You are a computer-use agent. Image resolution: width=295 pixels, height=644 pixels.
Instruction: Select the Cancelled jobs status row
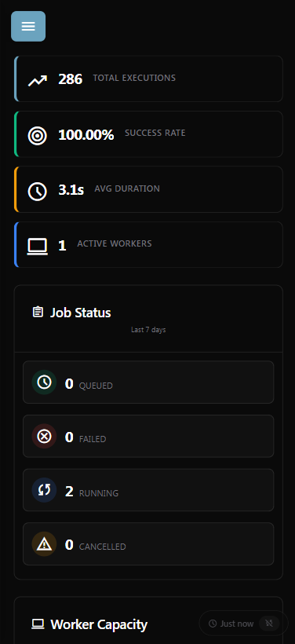click(x=148, y=543)
